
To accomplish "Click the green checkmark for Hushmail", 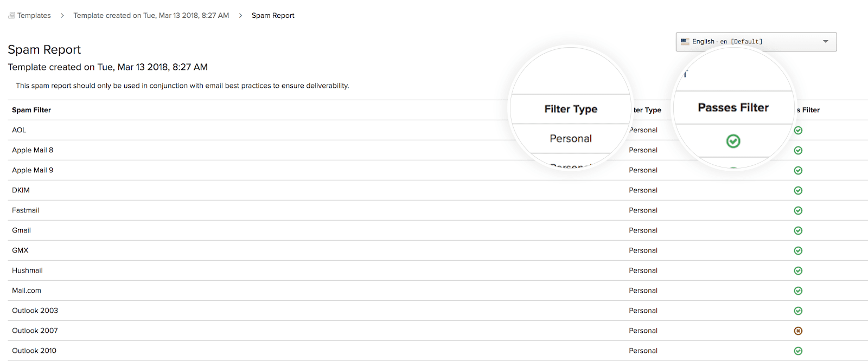I will (798, 270).
